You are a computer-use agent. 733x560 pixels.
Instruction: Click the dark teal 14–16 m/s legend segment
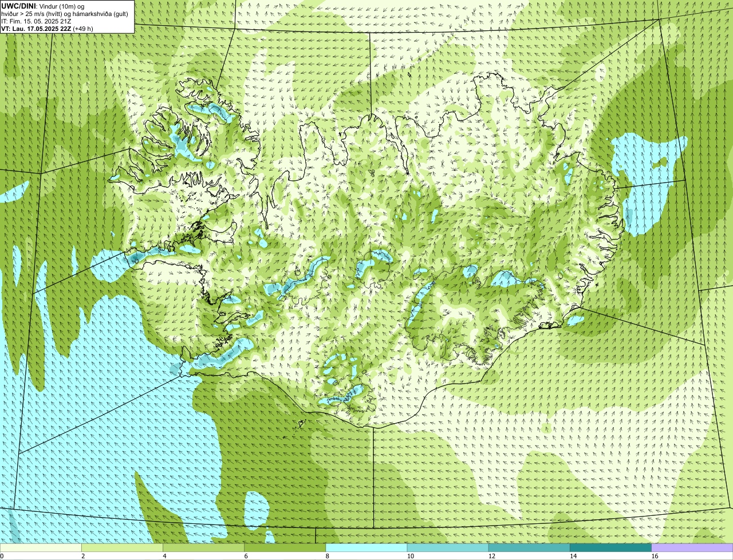pyautogui.click(x=610, y=547)
